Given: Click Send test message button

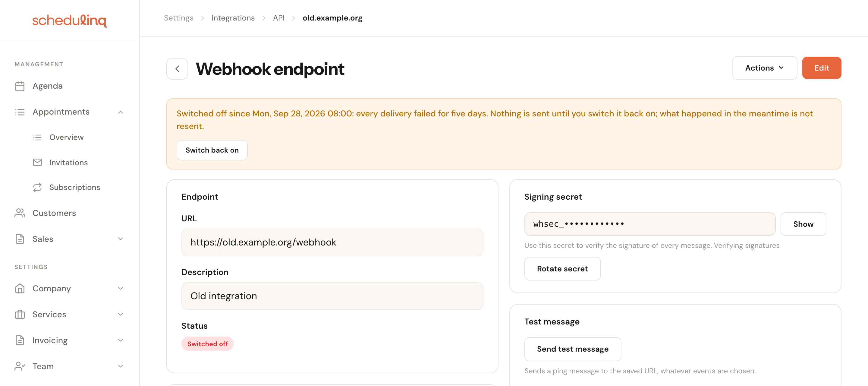Looking at the screenshot, I should pos(573,349).
